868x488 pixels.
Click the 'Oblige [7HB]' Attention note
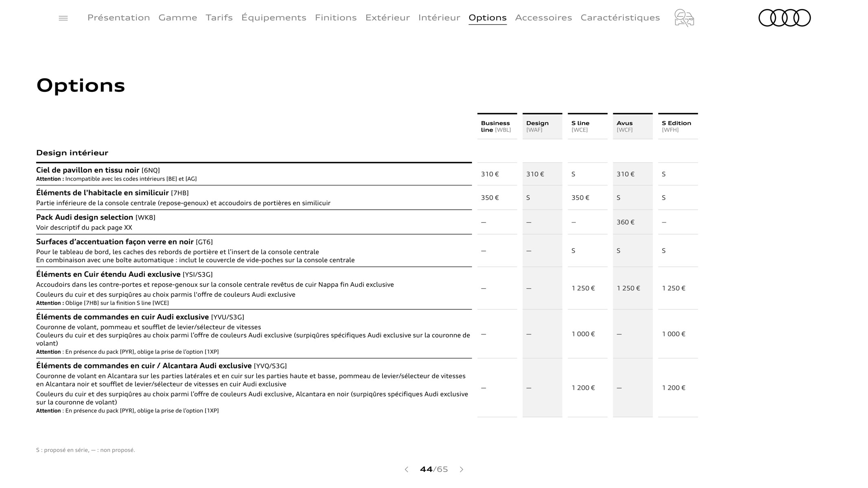[103, 303]
